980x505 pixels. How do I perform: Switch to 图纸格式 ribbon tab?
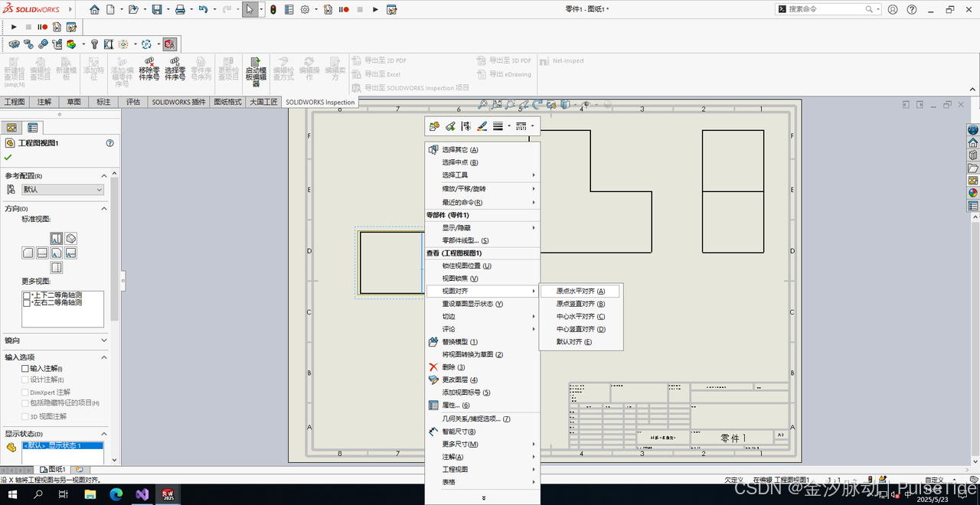click(x=227, y=102)
